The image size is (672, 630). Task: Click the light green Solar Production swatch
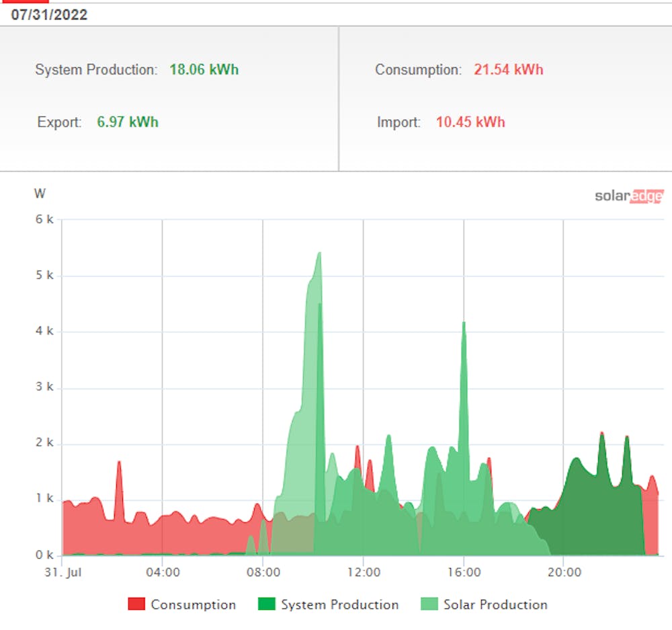[429, 604]
